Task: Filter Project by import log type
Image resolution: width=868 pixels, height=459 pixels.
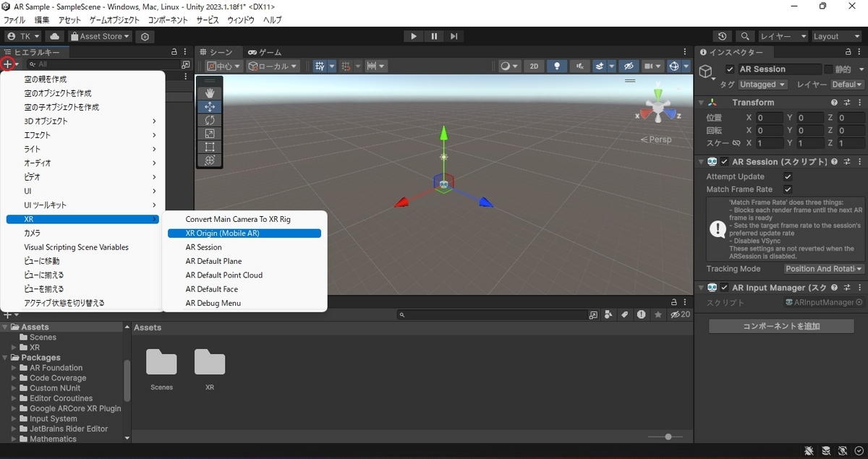Action: tap(642, 314)
